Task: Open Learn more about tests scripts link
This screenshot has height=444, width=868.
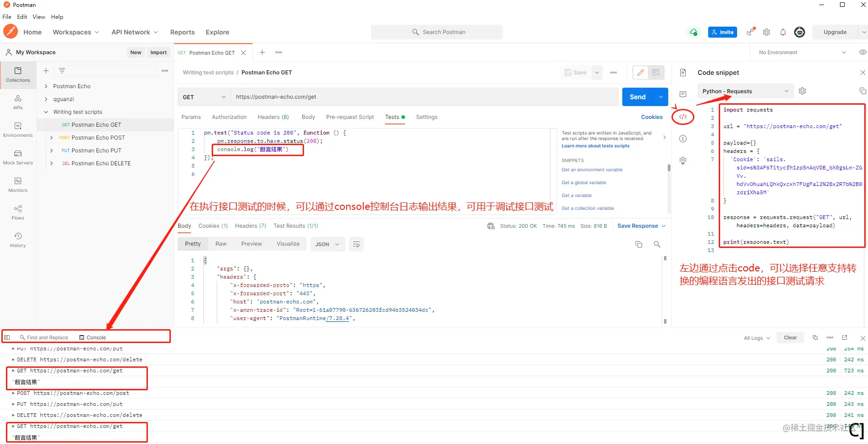Action: coord(595,146)
